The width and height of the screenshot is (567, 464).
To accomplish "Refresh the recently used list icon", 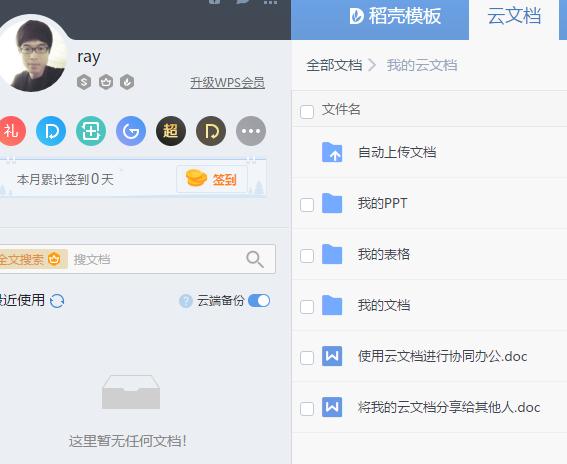I will tap(57, 301).
